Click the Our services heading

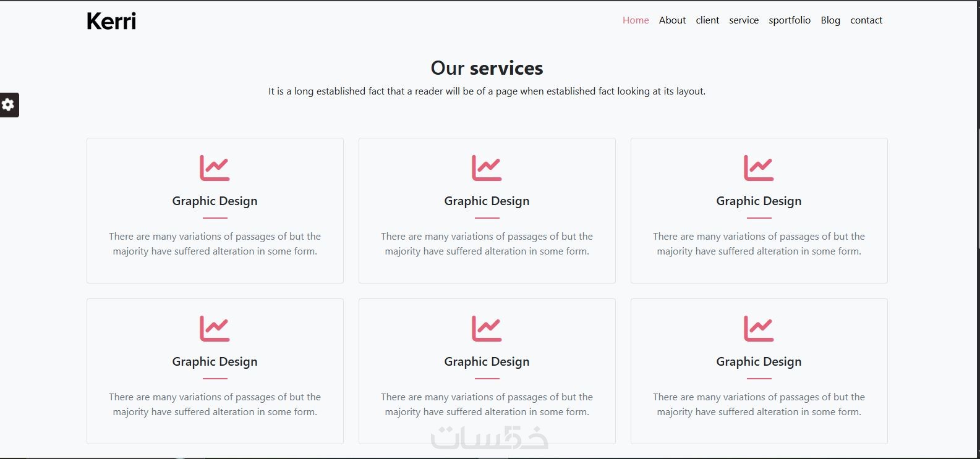point(487,68)
